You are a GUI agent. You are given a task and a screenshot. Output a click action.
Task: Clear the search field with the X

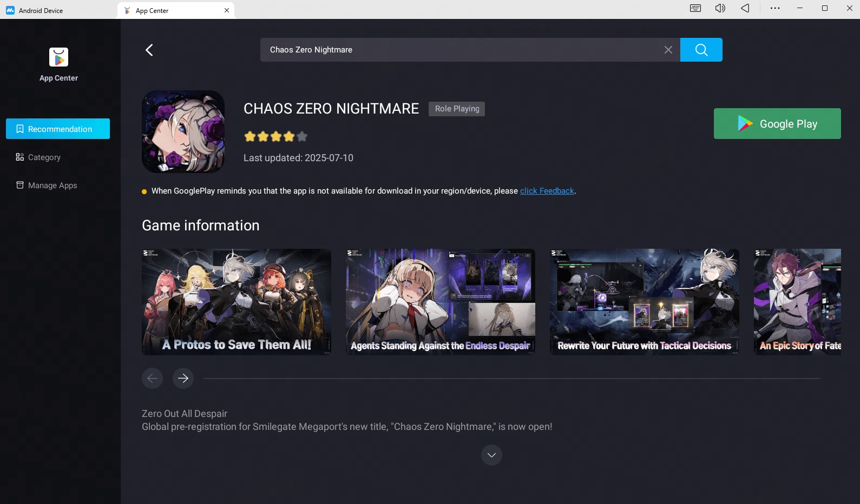tap(668, 50)
